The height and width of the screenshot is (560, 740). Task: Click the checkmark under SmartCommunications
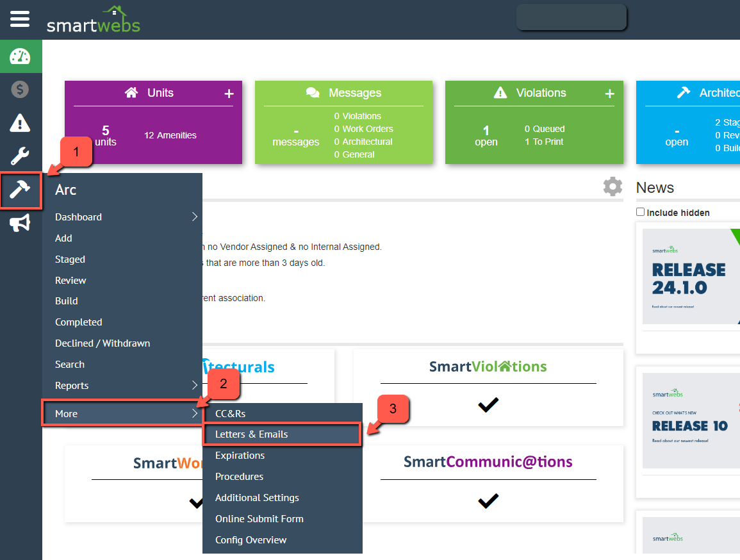click(x=488, y=500)
